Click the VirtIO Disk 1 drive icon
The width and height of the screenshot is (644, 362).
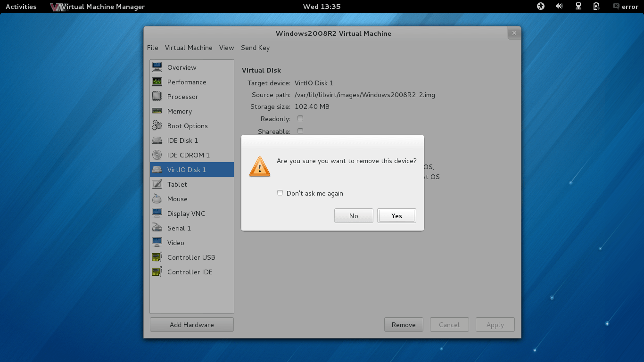point(157,170)
